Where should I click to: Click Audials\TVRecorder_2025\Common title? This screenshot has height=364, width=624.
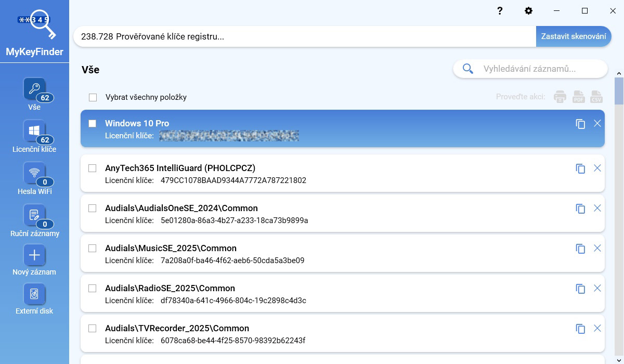coord(177,328)
